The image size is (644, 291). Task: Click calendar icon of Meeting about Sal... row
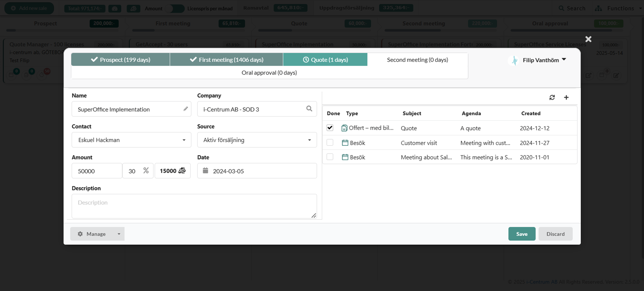click(345, 157)
